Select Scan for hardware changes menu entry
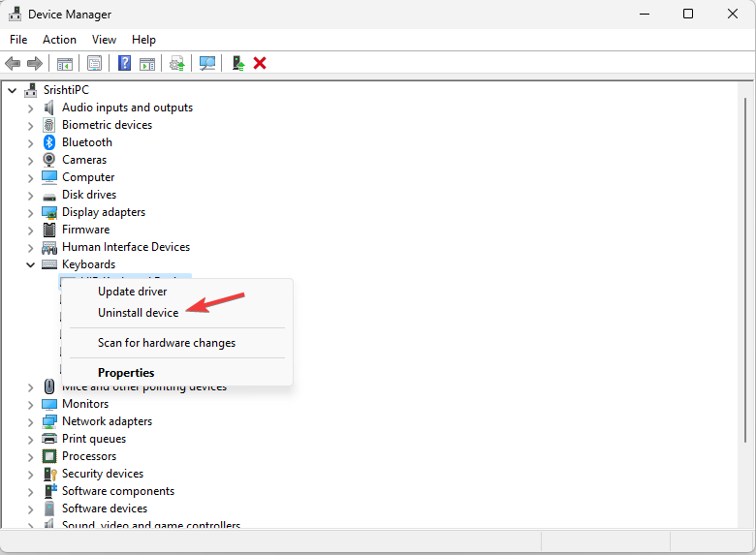This screenshot has width=756, height=555. click(x=167, y=343)
